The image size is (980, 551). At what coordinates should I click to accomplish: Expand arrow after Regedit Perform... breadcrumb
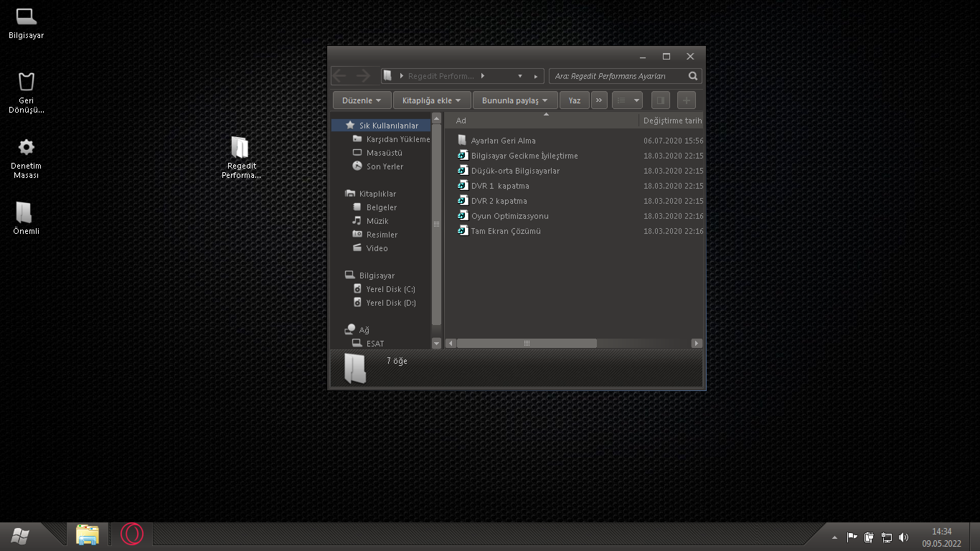coord(483,75)
